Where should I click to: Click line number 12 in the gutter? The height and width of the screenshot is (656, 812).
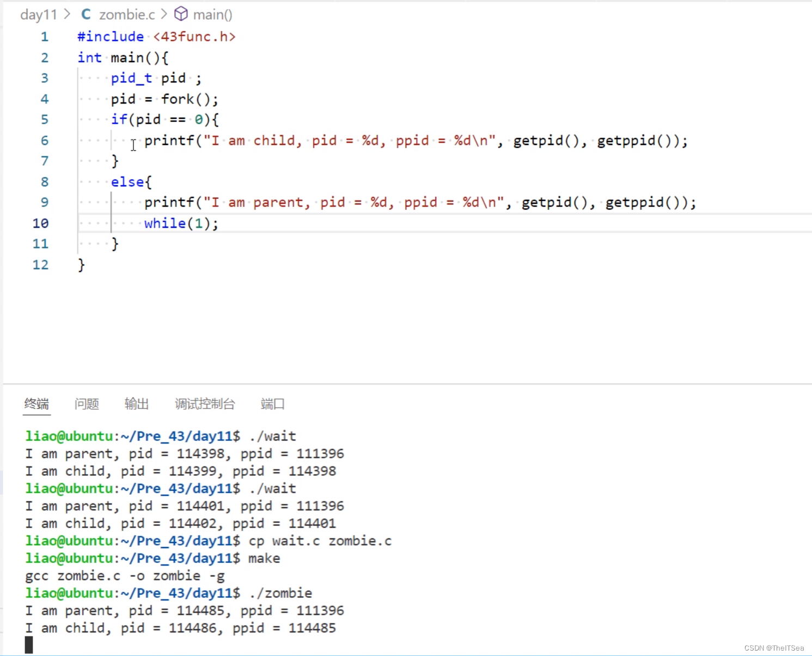(41, 265)
